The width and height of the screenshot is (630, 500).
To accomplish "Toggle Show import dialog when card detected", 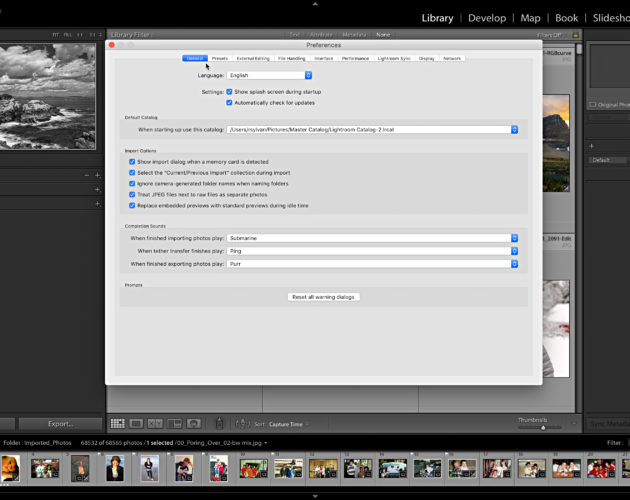I will click(x=132, y=162).
